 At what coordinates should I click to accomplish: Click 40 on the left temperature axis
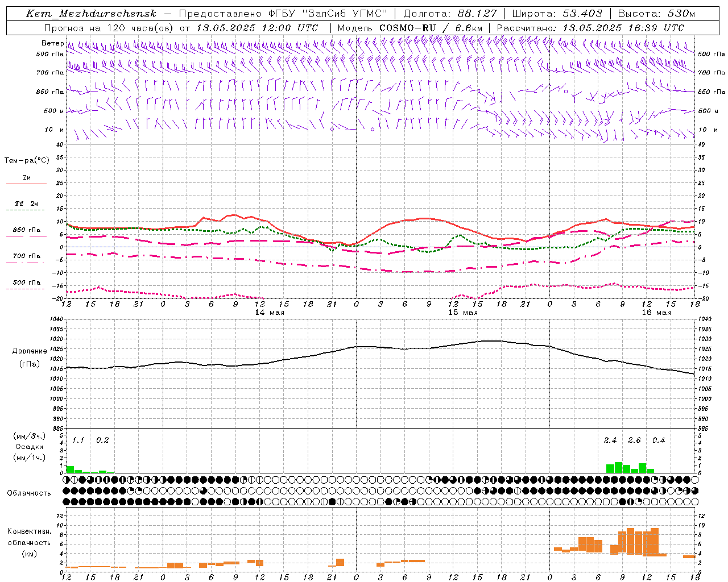60,144
